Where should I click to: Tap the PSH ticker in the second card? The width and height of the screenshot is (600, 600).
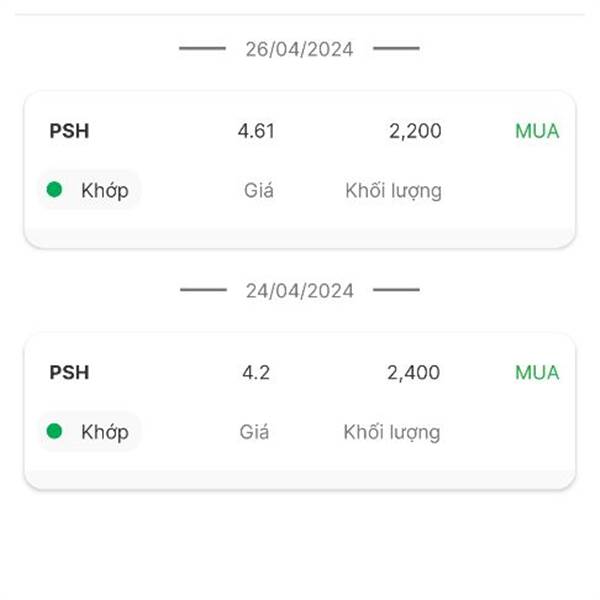click(x=69, y=372)
